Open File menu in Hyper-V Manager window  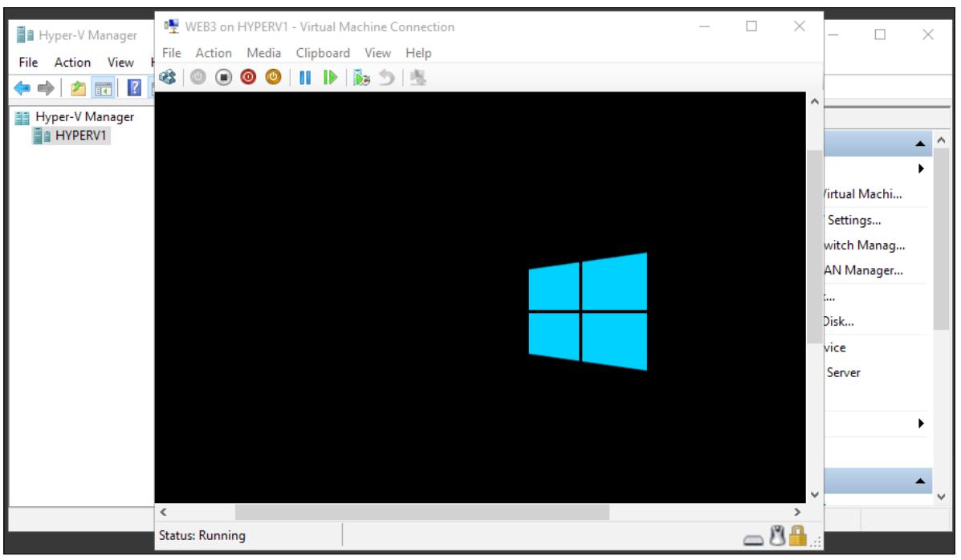[28, 63]
